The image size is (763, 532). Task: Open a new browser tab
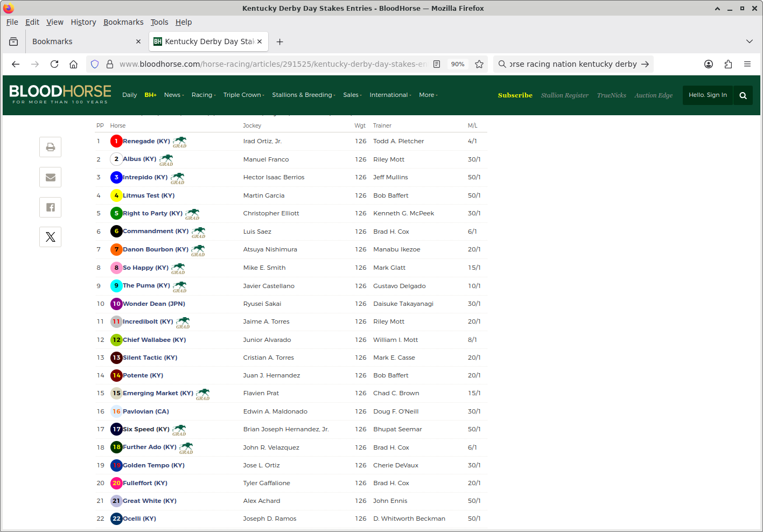click(279, 41)
